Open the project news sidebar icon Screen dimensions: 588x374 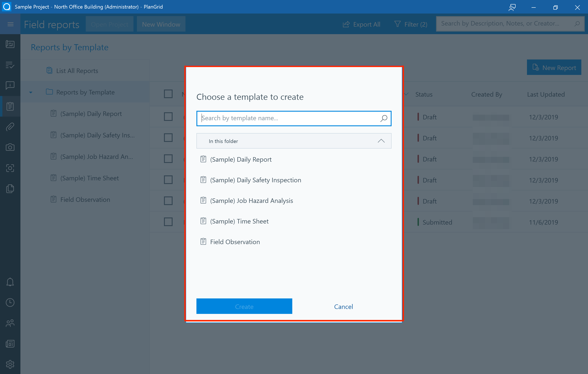point(10,344)
